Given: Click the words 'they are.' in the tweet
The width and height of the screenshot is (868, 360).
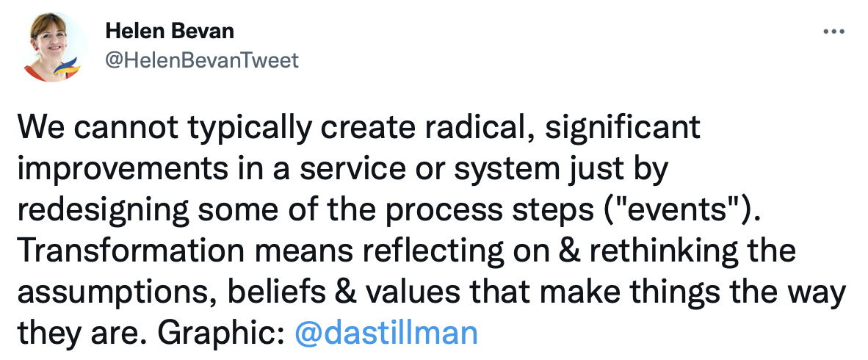Looking at the screenshot, I should (83, 333).
